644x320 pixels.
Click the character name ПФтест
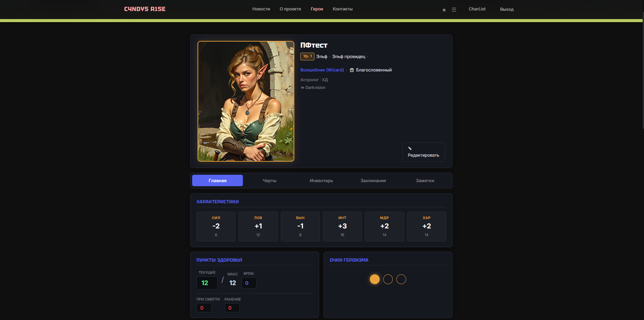click(314, 45)
